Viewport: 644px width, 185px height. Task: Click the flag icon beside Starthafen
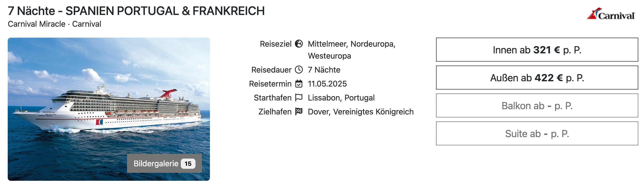[299, 97]
